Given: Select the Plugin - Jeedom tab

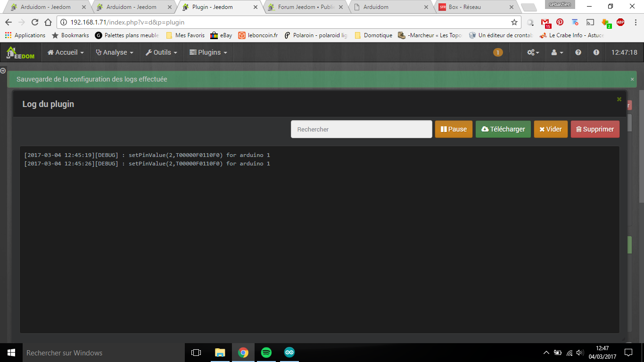Looking at the screenshot, I should (219, 7).
